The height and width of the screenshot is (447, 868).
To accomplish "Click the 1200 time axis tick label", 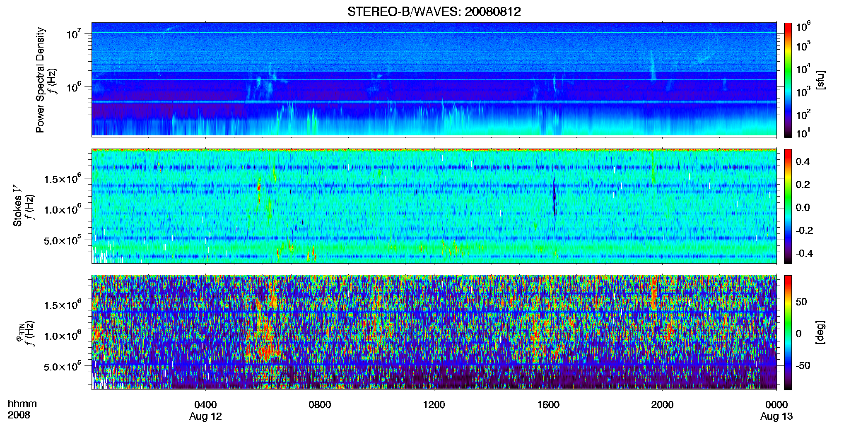I will [434, 404].
